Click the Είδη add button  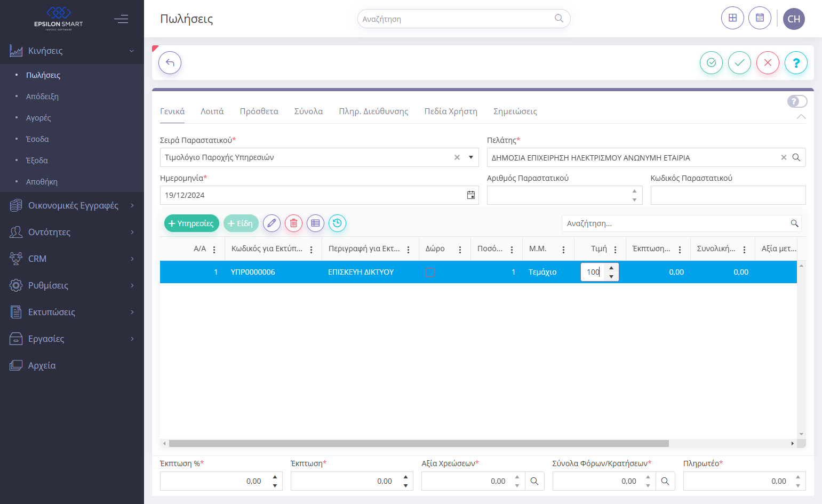tap(241, 223)
